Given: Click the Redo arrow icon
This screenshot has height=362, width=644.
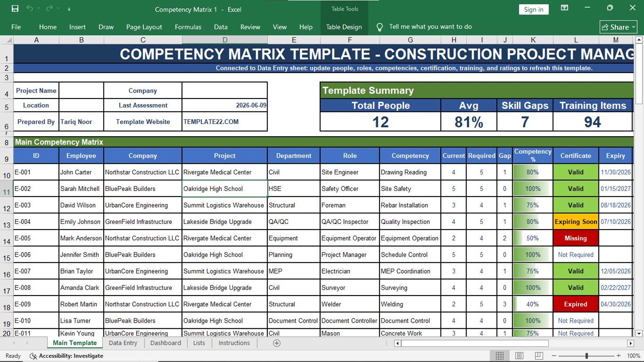Looking at the screenshot, I should pos(49,9).
